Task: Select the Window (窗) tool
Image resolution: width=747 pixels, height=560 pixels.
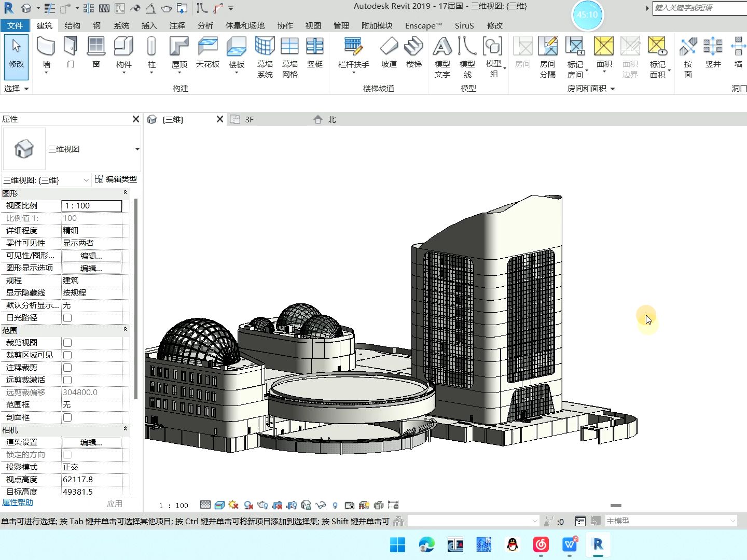Action: pyautogui.click(x=96, y=52)
